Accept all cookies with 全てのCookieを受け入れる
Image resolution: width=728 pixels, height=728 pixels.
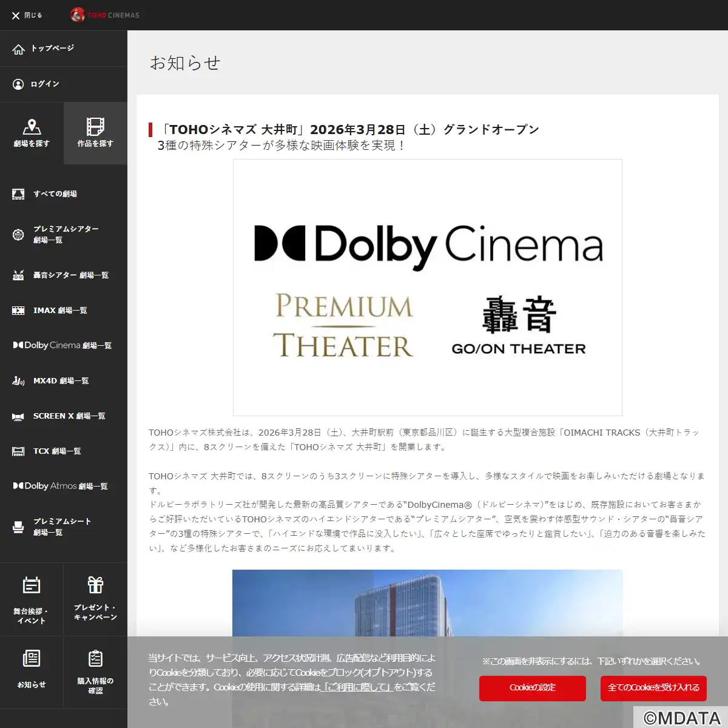coord(653,688)
